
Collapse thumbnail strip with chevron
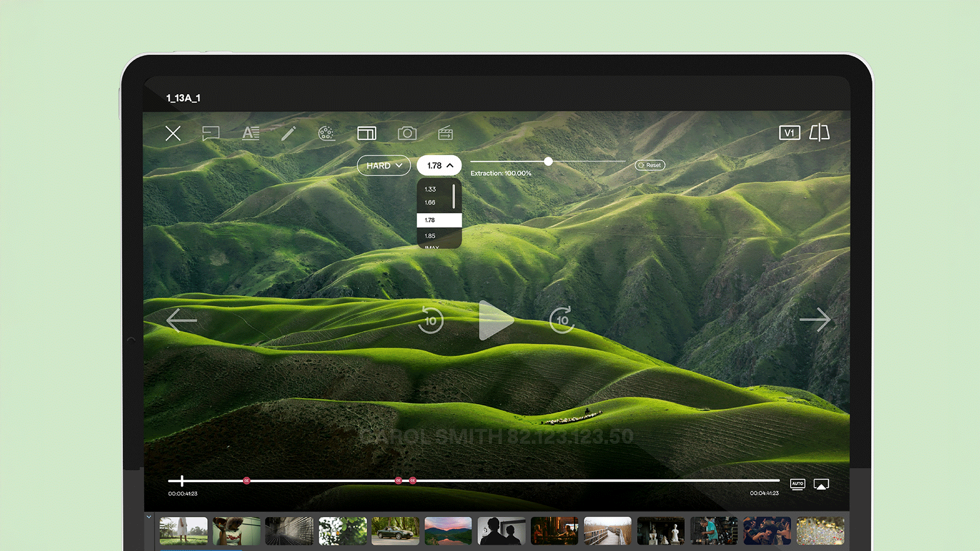(x=149, y=517)
